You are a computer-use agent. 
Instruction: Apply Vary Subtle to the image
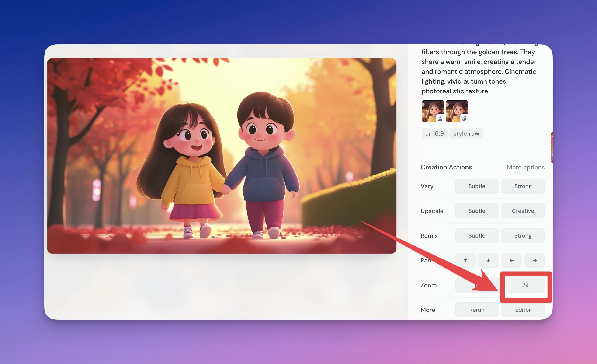(477, 186)
